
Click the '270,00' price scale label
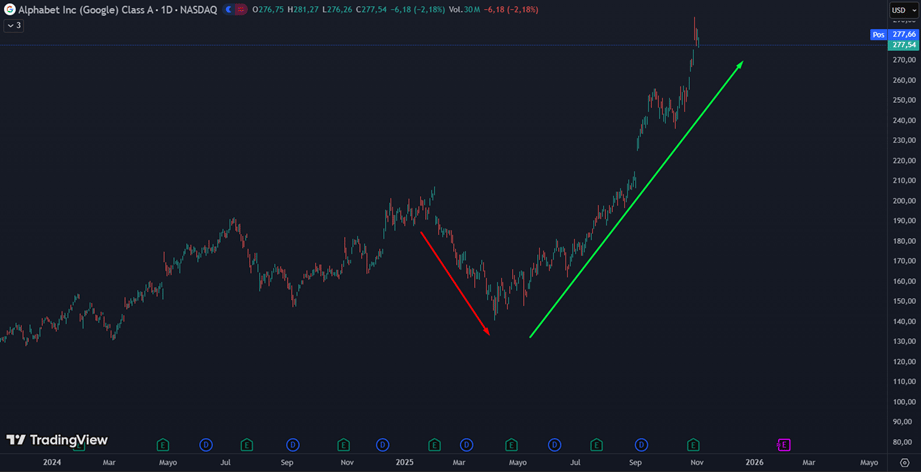coord(905,60)
